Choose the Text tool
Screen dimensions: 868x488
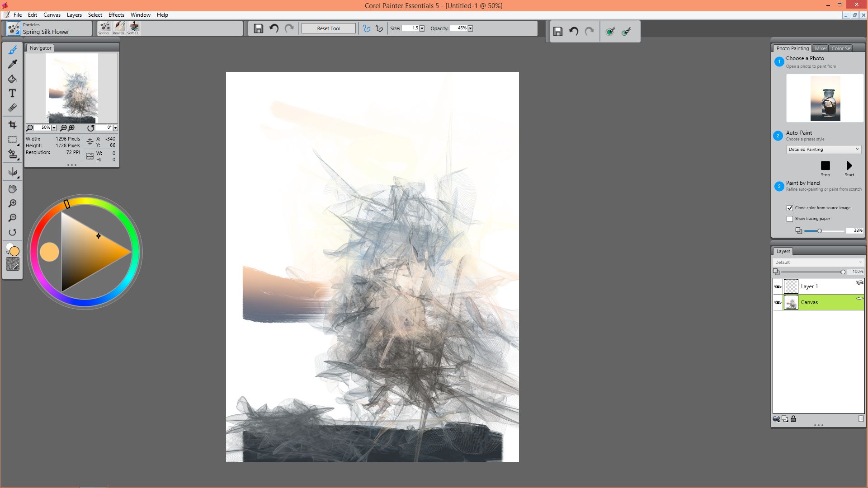[12, 94]
